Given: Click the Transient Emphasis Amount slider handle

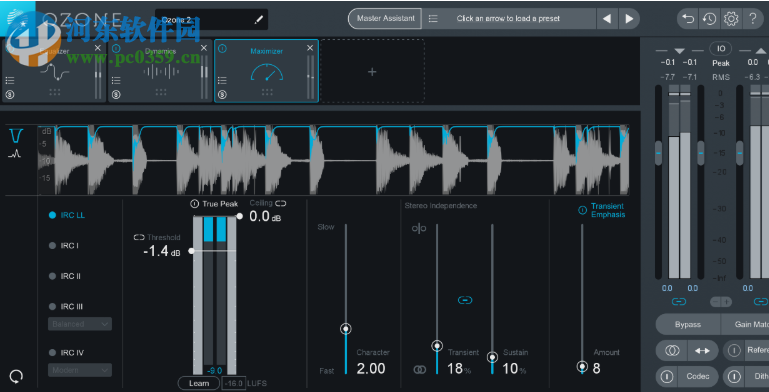Looking at the screenshot, I should pos(582,366).
